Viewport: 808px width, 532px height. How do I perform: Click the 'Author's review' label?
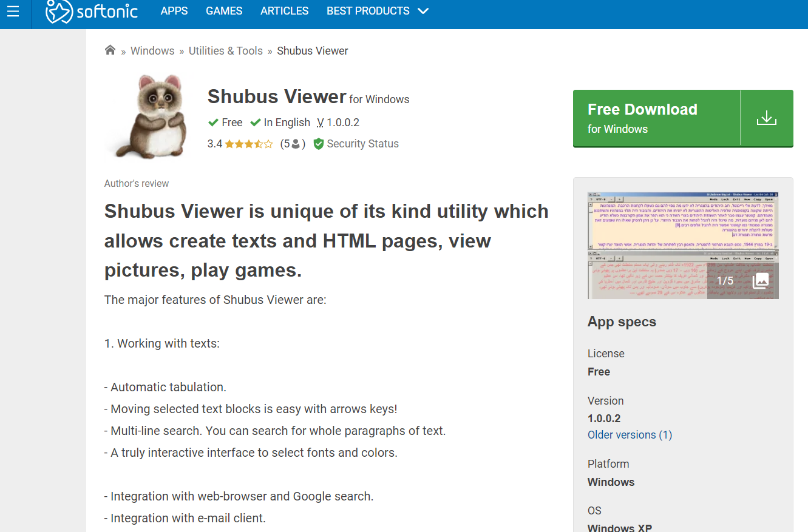click(137, 183)
